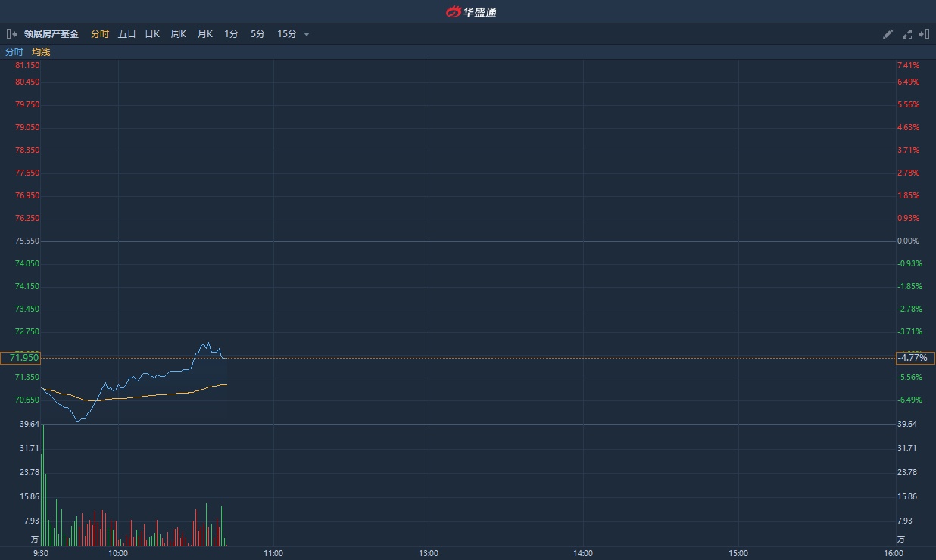Select the 5分 interval tab
The image size is (936, 560).
(257, 34)
